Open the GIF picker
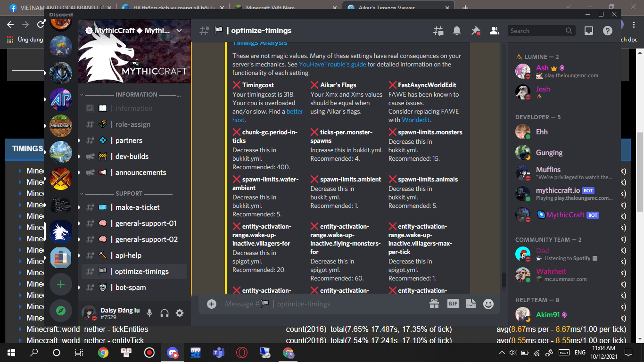The height and width of the screenshot is (362, 644). click(x=453, y=304)
